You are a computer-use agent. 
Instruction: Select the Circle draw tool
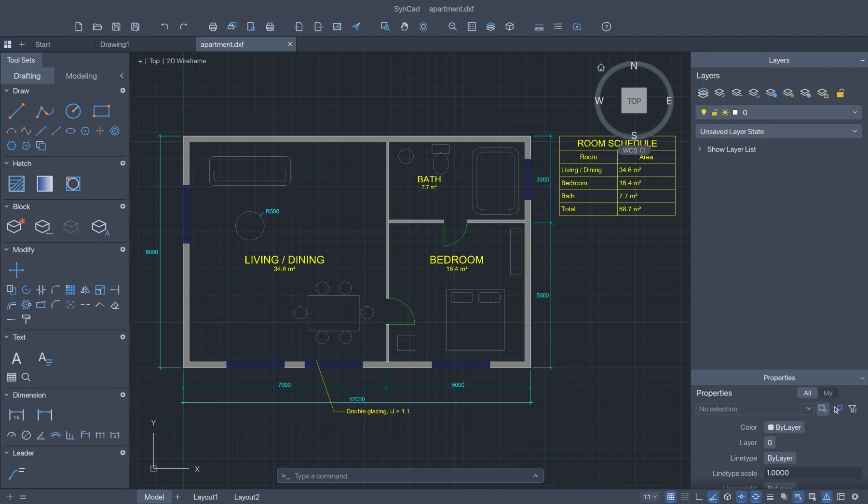[73, 111]
